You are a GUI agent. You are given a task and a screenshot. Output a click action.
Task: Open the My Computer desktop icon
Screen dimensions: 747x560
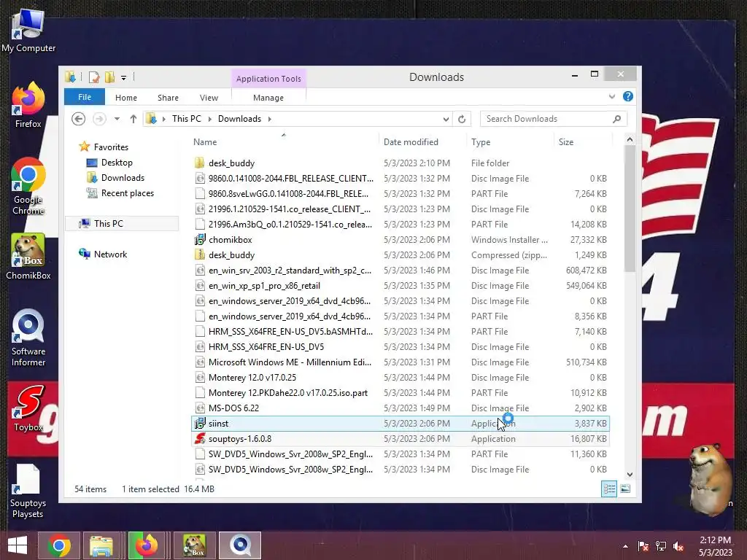28,31
